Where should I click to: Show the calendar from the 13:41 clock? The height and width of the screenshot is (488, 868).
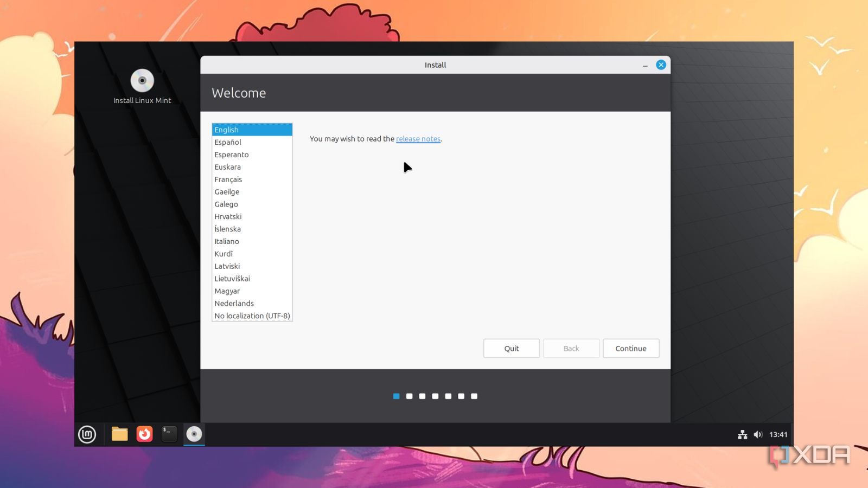(778, 434)
